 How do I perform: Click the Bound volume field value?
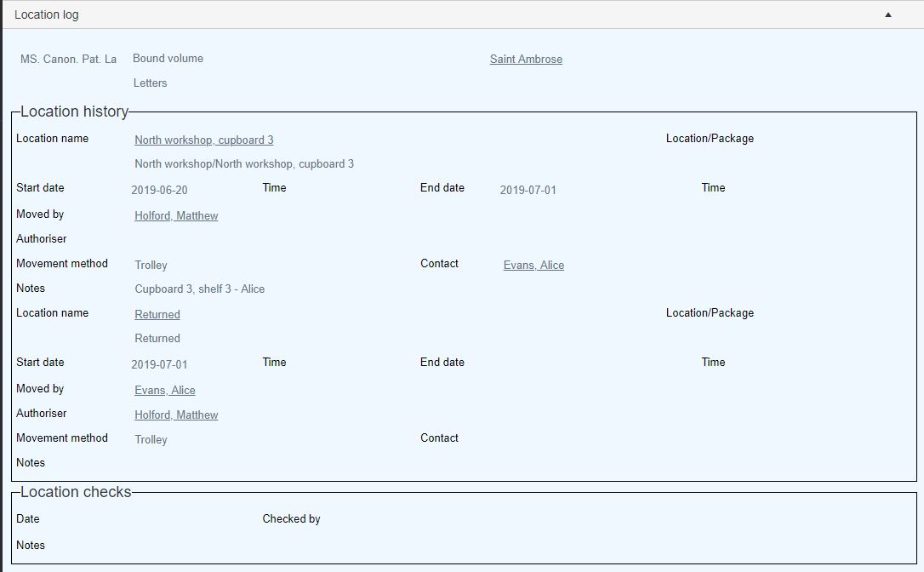click(x=168, y=59)
